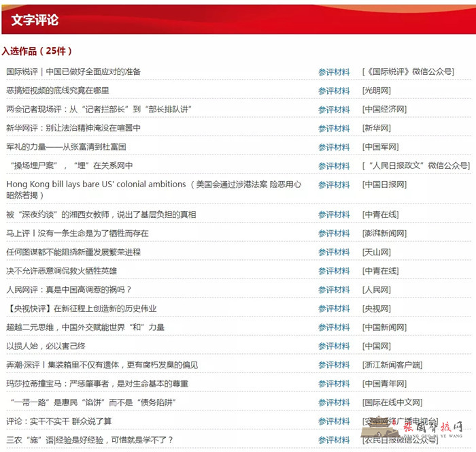Click source label [新华网]
Image resolution: width=476 pixels, height=452 pixels.
point(377,128)
